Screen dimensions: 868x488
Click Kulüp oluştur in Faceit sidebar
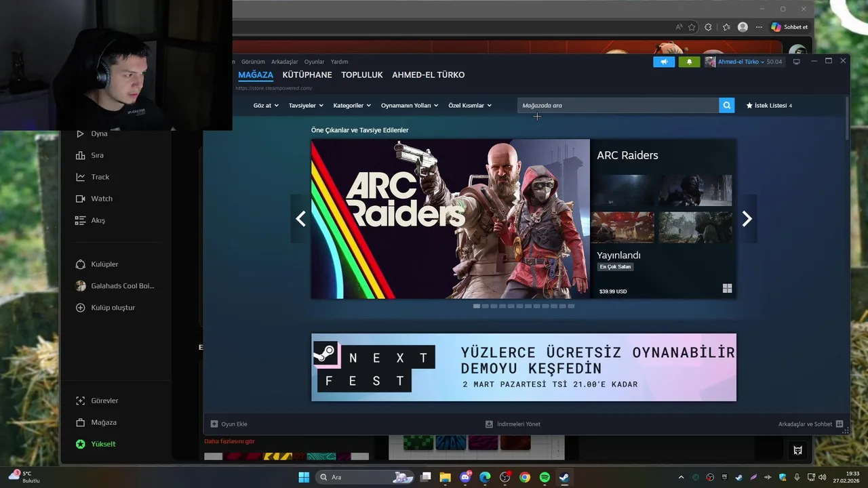[x=105, y=308]
